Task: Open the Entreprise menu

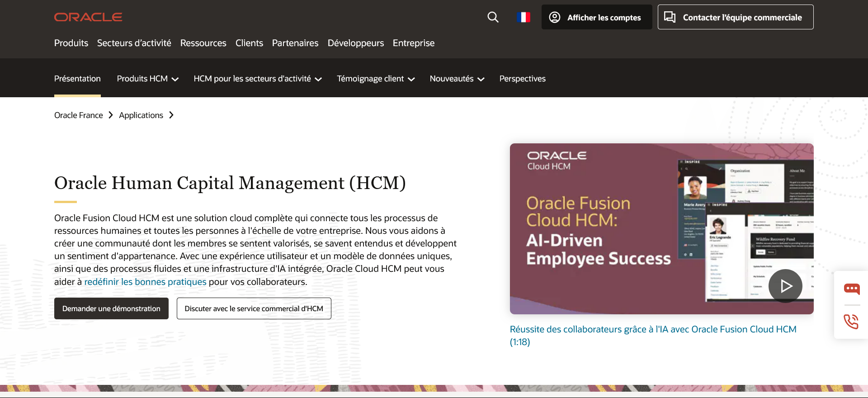Action: 414,43
